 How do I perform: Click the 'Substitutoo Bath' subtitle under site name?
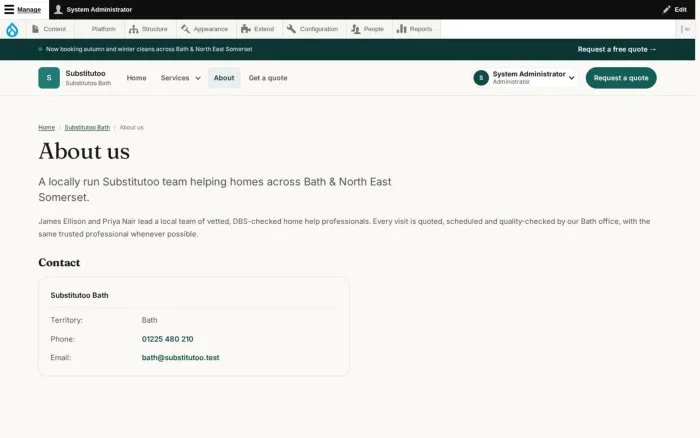click(x=88, y=83)
